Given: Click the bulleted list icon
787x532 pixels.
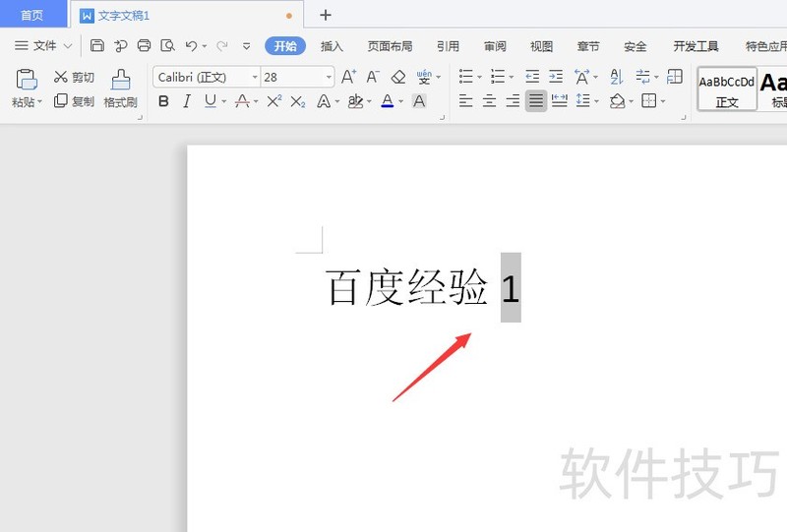Looking at the screenshot, I should [x=465, y=77].
